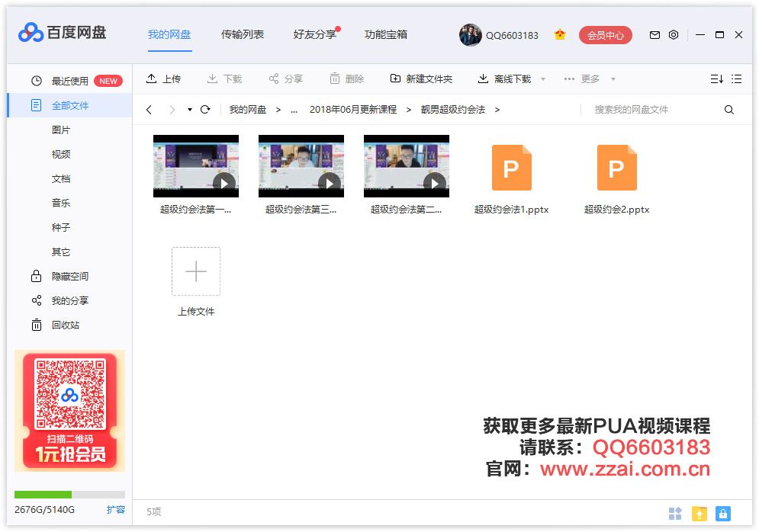759x532 pixels.
Task: Click the 5项 item count
Action: 154,511
